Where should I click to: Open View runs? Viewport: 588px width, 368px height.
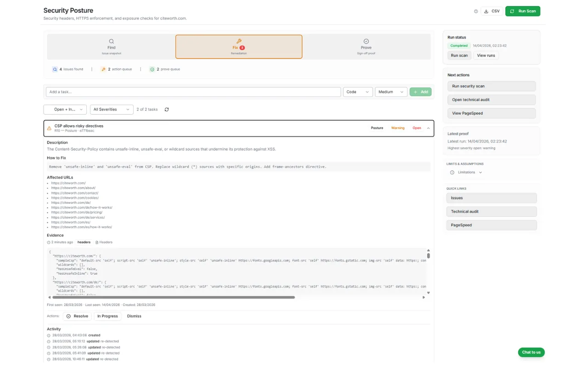(x=486, y=56)
